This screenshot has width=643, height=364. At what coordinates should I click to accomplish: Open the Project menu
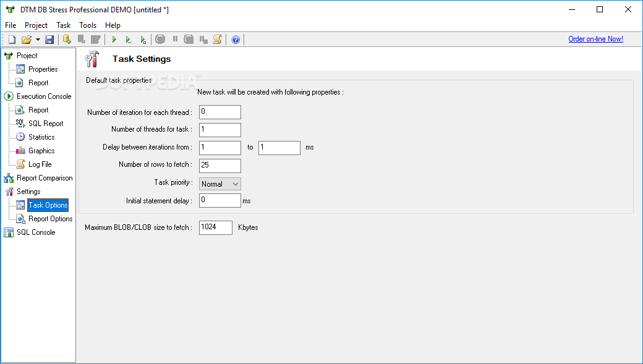36,25
